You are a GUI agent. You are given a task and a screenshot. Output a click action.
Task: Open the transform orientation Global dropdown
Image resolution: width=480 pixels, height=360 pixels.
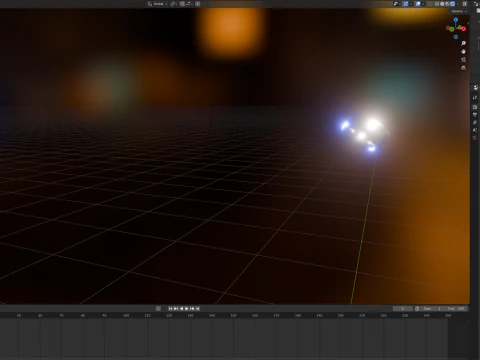click(x=157, y=4)
